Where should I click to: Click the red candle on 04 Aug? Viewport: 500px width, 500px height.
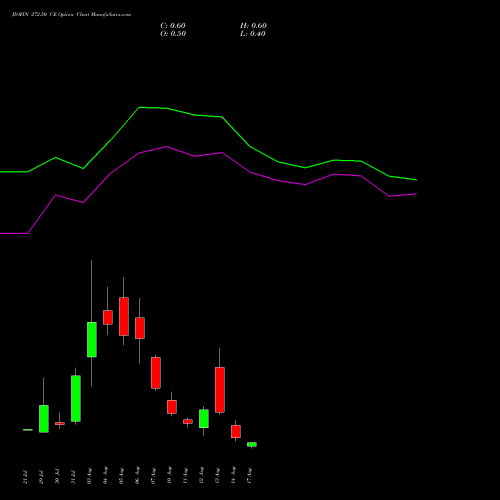pos(108,317)
